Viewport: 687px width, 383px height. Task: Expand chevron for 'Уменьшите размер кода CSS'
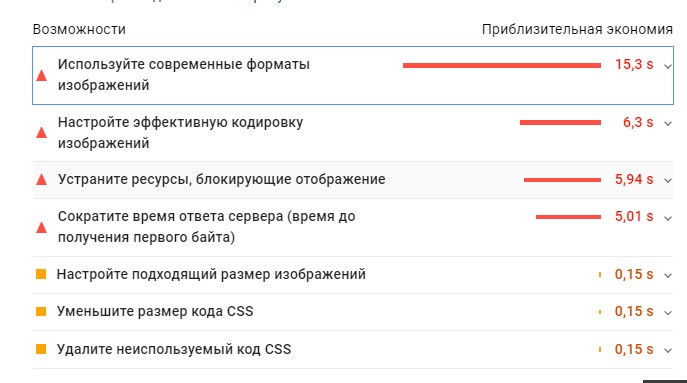668,313
